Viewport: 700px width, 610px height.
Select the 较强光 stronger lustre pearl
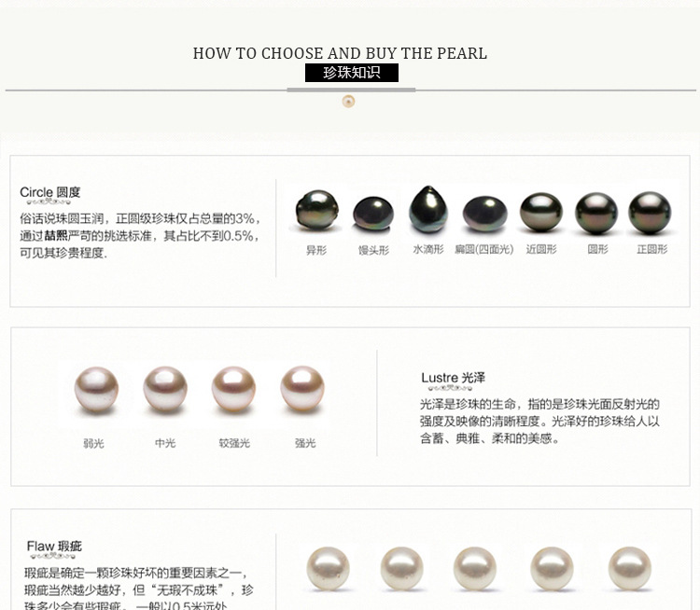(x=233, y=389)
